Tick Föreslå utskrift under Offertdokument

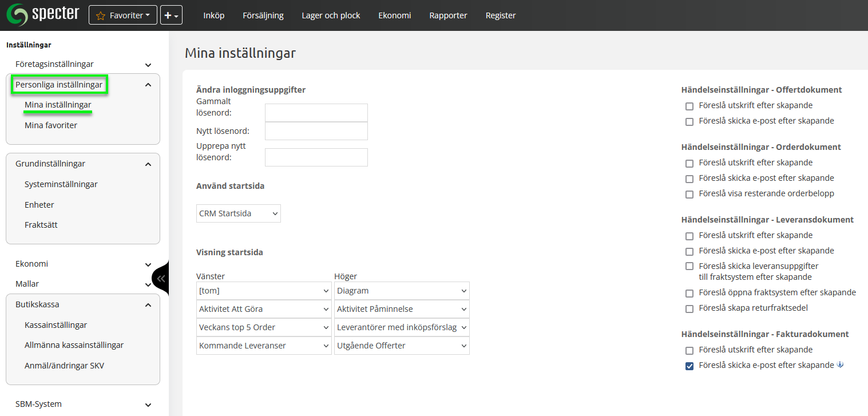pos(689,106)
